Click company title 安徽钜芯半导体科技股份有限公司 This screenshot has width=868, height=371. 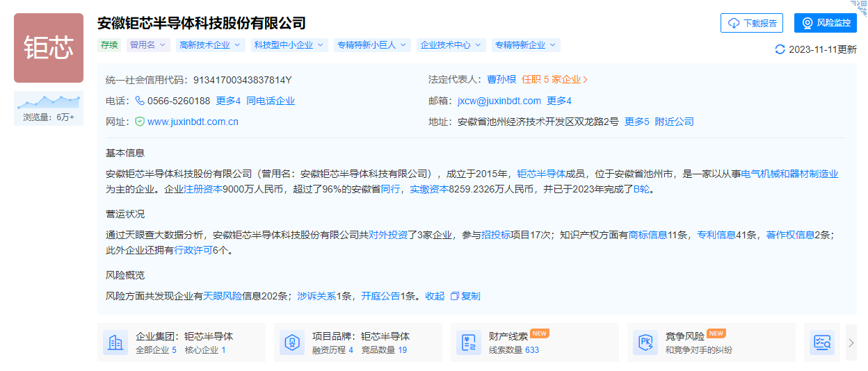point(202,23)
